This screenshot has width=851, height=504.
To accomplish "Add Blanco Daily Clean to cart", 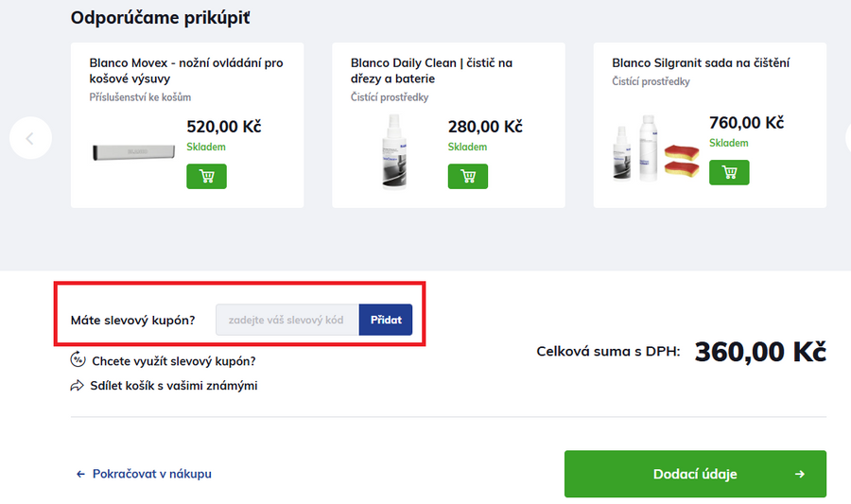I will click(x=467, y=176).
